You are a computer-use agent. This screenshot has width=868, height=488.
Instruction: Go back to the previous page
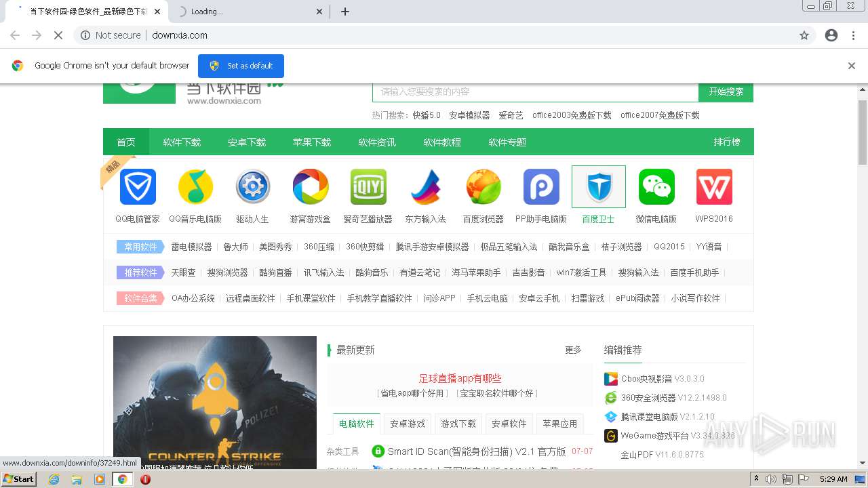(x=15, y=35)
